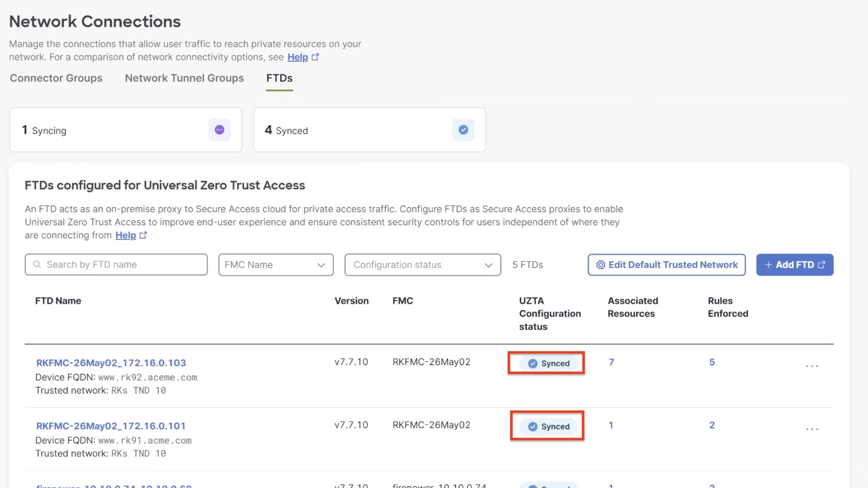The height and width of the screenshot is (488, 868).
Task: Click the Add FTD button
Action: (x=794, y=265)
